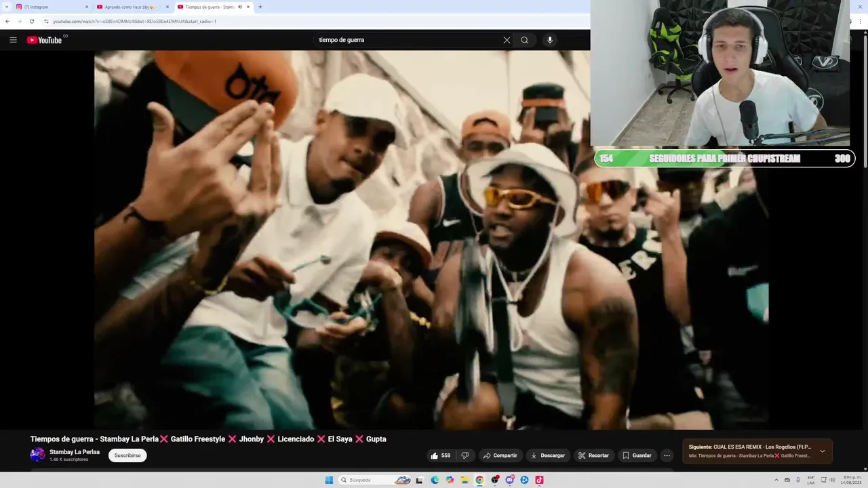Open the taskbar clock and date
This screenshot has width=868, height=488.
click(x=852, y=480)
